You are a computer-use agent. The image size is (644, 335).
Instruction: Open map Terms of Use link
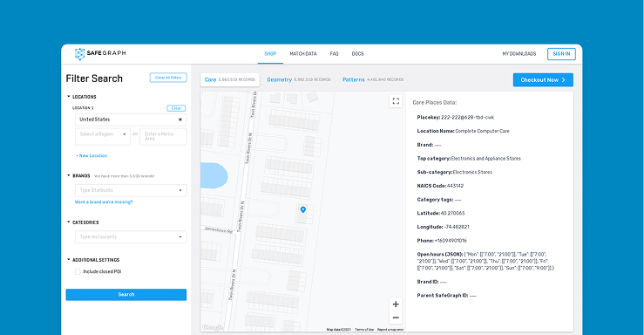364,330
